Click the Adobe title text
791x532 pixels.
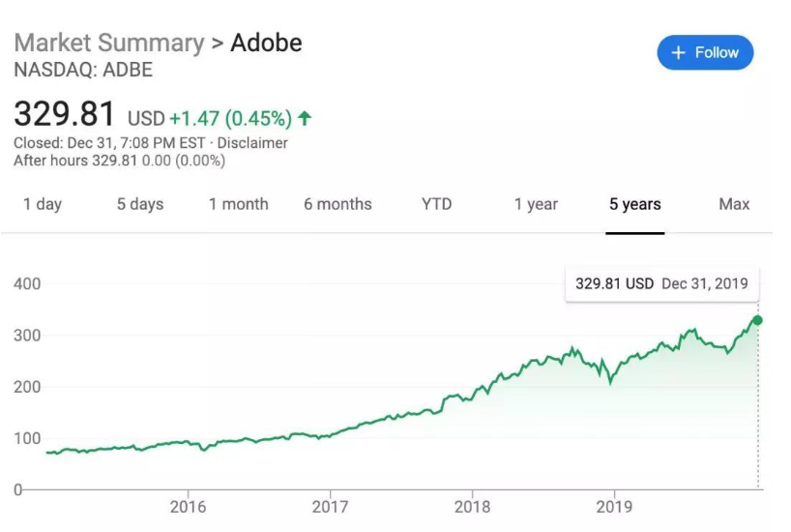coord(266,44)
